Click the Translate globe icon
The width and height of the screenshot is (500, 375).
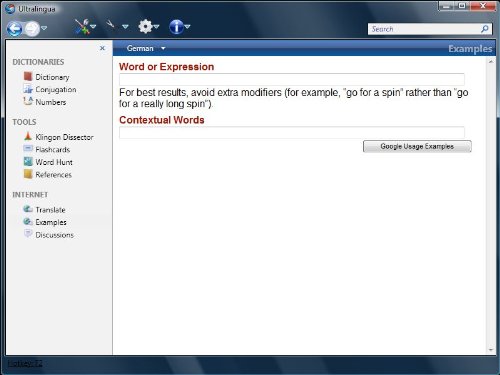[x=28, y=209]
